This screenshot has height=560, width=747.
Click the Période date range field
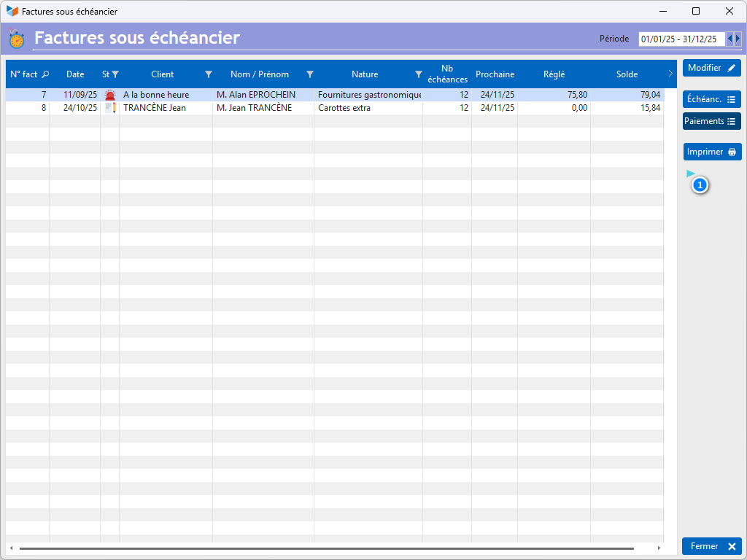(x=681, y=39)
